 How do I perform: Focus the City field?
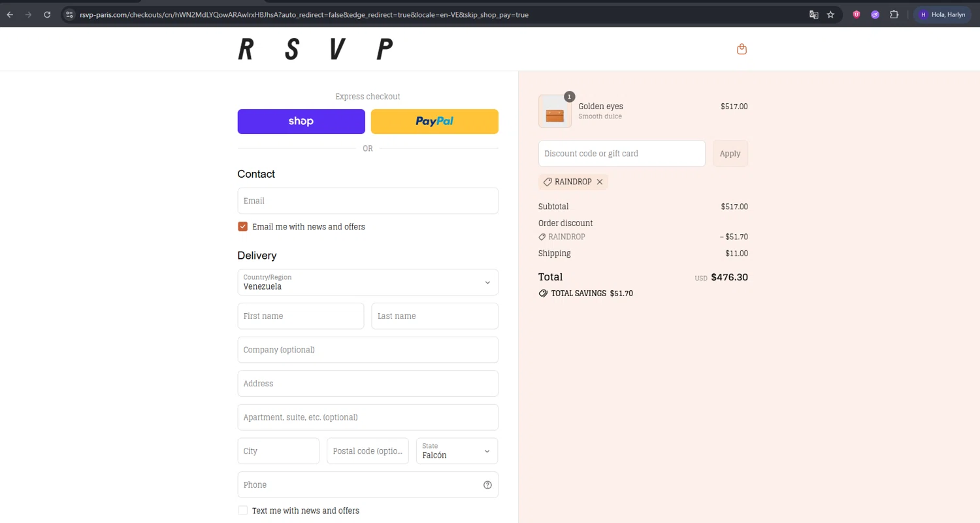coord(278,451)
